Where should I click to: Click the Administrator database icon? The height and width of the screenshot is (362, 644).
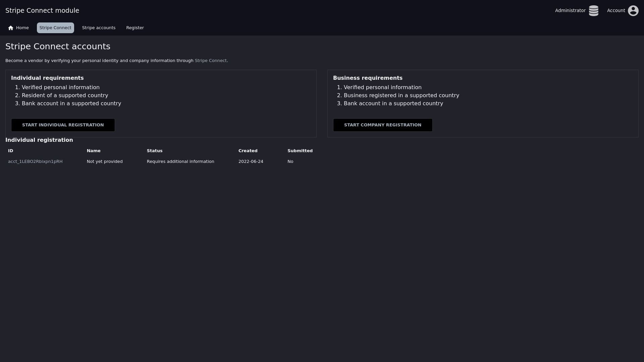593,11
